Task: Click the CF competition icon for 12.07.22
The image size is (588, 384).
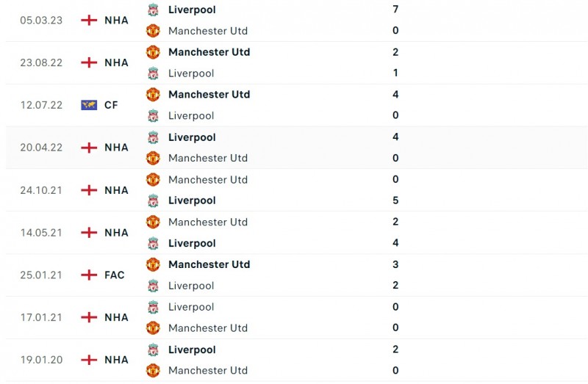Action: pyautogui.click(x=89, y=105)
